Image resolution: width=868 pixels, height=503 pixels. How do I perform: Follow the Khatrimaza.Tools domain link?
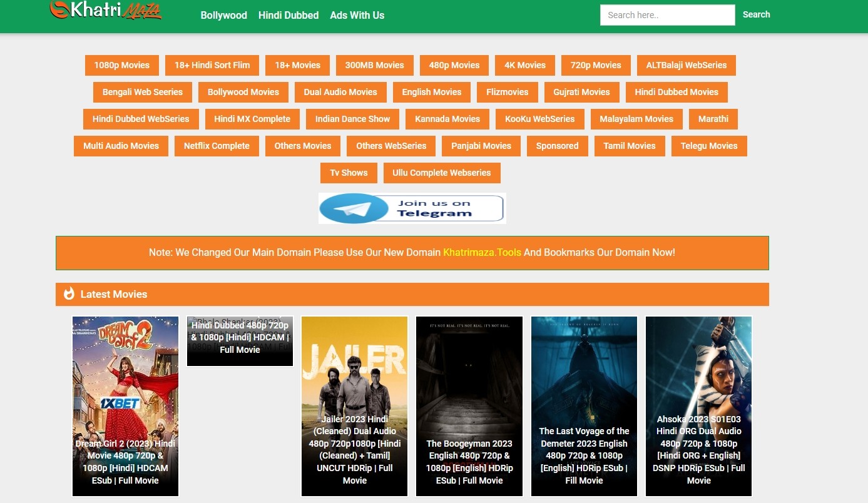[x=482, y=253]
